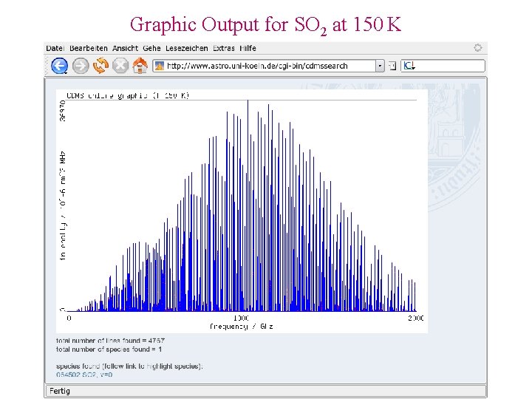532x399 pixels.
Task: Click the site favicon in address bar
Action: point(160,66)
